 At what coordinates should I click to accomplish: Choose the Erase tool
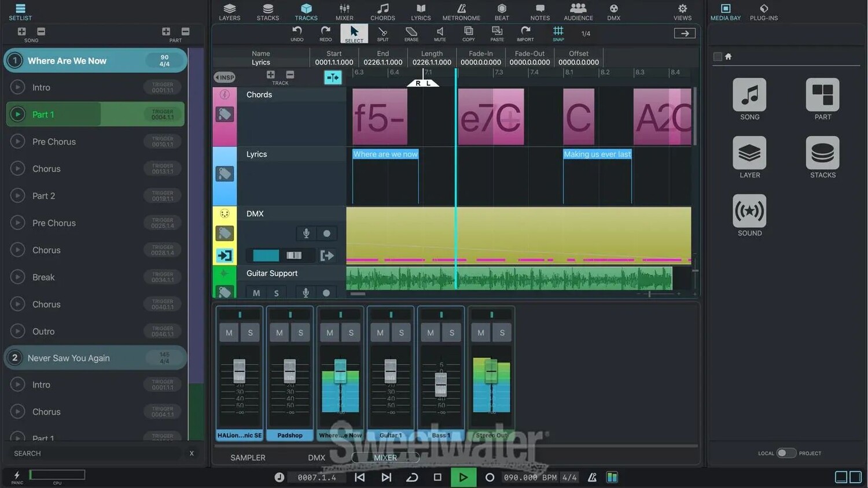pos(411,34)
